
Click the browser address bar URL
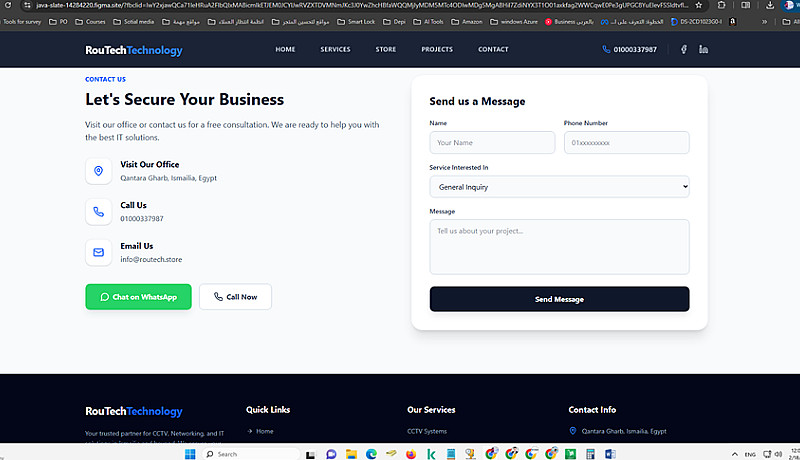[x=362, y=5]
